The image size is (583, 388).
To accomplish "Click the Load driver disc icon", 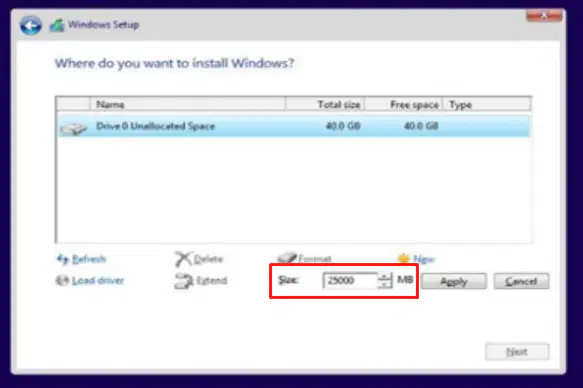I will tap(62, 281).
